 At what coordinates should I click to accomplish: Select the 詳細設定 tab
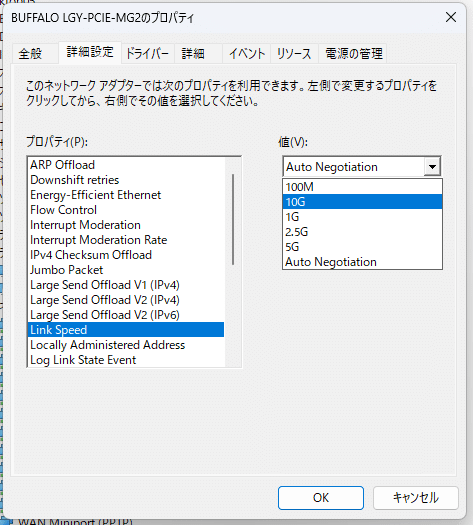click(x=90, y=52)
